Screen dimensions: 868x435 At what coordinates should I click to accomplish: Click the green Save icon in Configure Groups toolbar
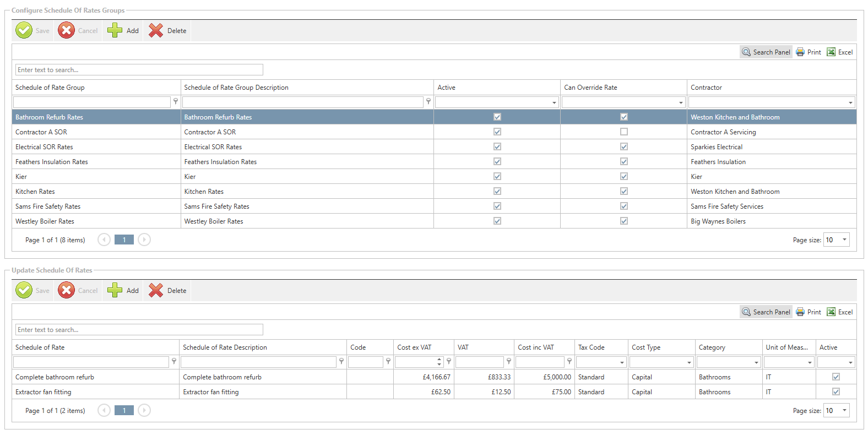pyautogui.click(x=24, y=30)
